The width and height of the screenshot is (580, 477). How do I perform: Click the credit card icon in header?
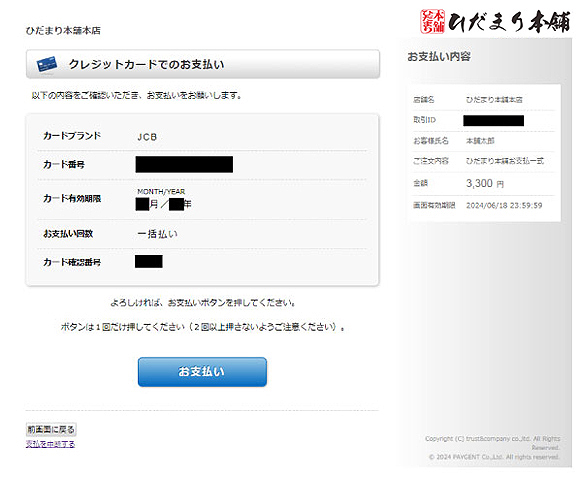(47, 65)
